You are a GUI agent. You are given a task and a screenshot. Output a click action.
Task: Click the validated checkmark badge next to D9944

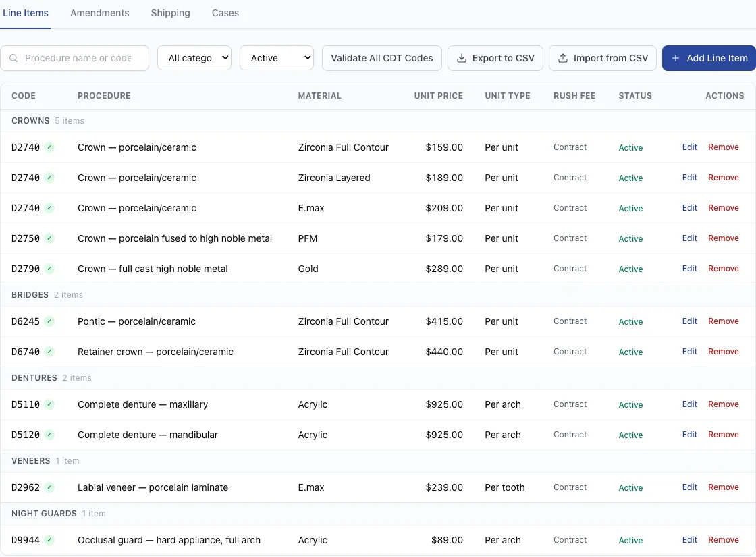49,539
